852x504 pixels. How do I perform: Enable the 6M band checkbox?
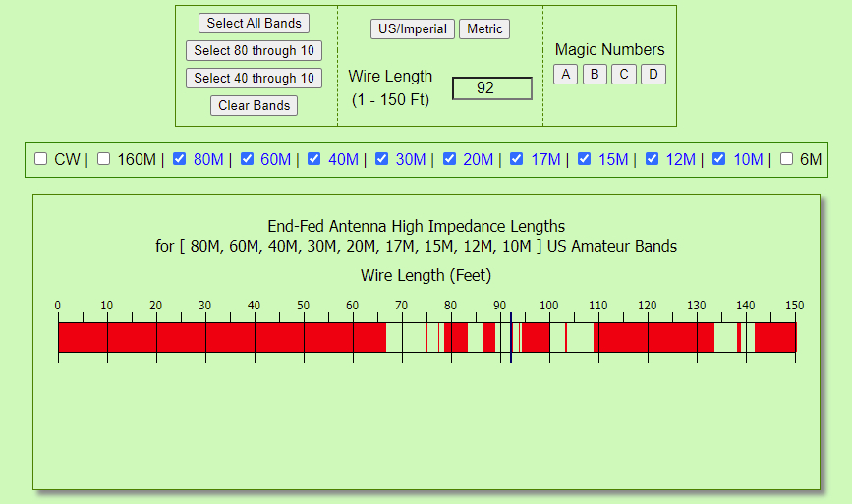786,158
